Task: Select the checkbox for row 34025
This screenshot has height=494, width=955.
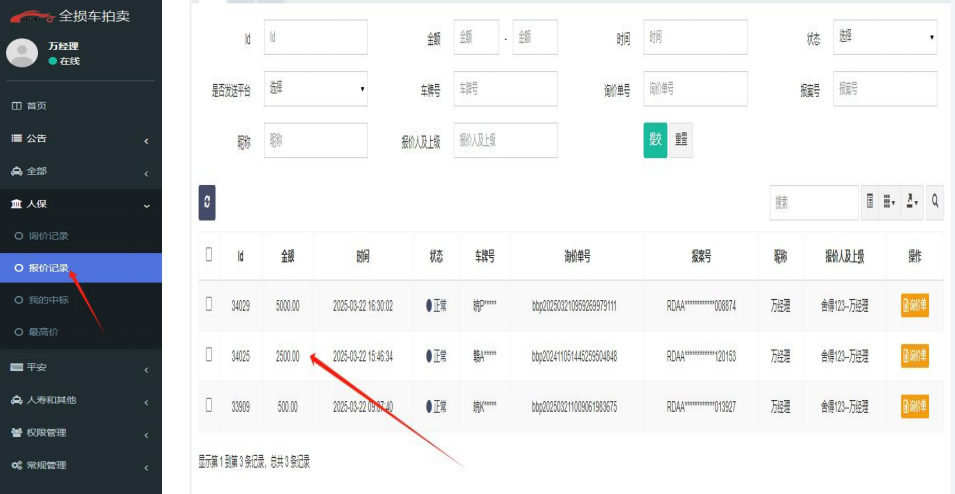Action: 209,355
